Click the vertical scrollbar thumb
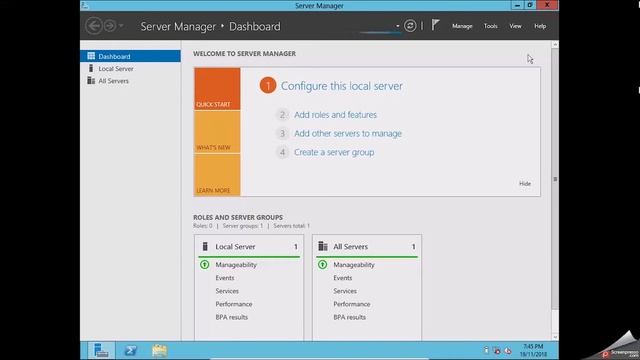Screen dimensions: 640x360 pos(555,179)
